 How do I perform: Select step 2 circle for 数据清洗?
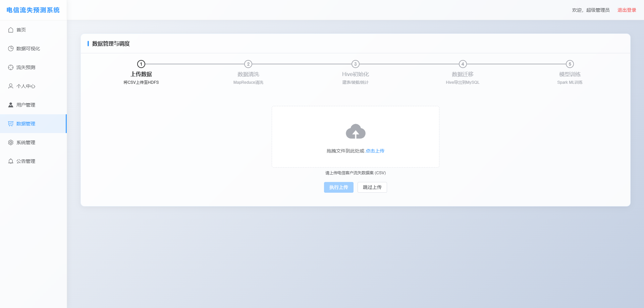coord(248,64)
